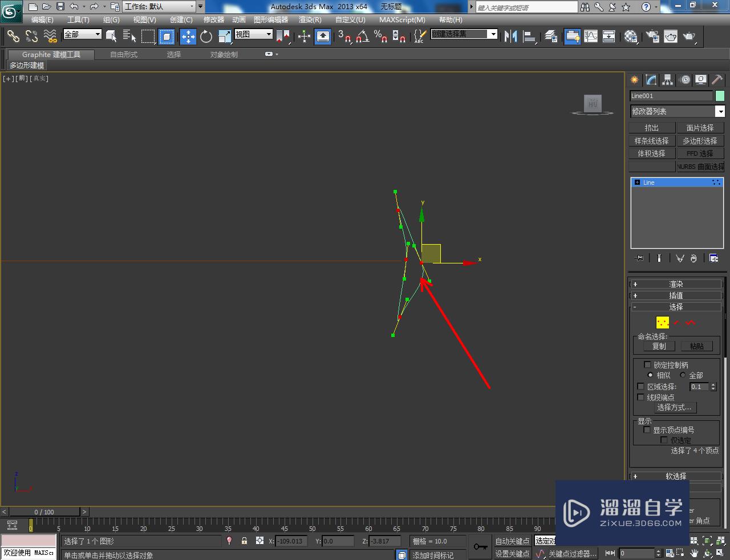Expand the Rendering (渲染) rollout
Image resolution: width=730 pixels, height=560 pixels.
click(x=676, y=284)
